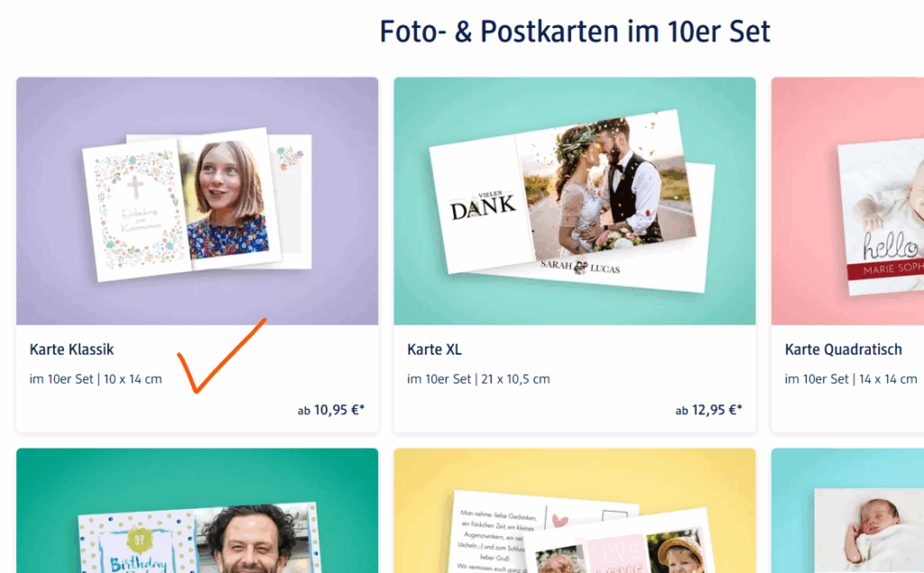Image resolution: width=924 pixels, height=573 pixels.
Task: Click the girl's photo on the Klassik card
Action: [x=226, y=199]
